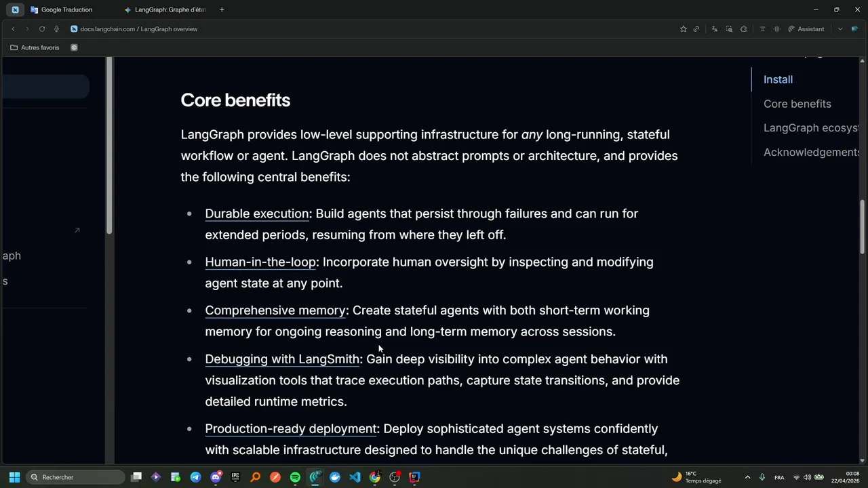The image size is (868, 488).
Task: Follow the Human-in-the-loop link
Action: click(x=260, y=262)
